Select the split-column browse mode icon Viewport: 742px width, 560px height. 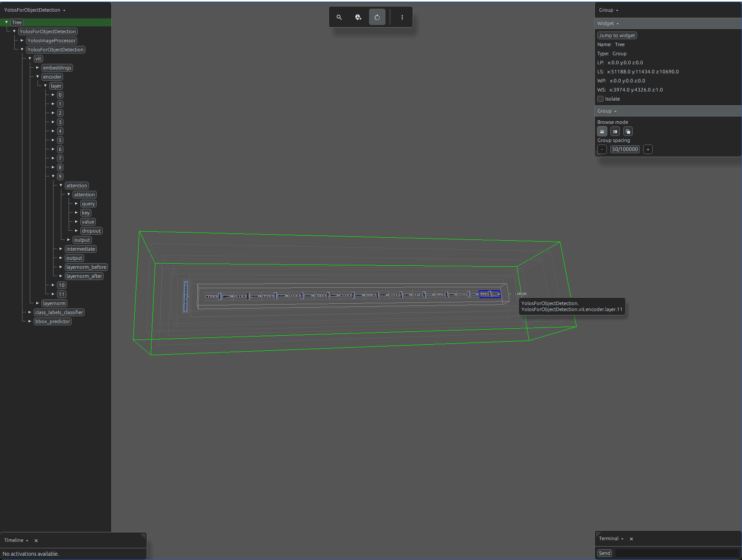(615, 132)
